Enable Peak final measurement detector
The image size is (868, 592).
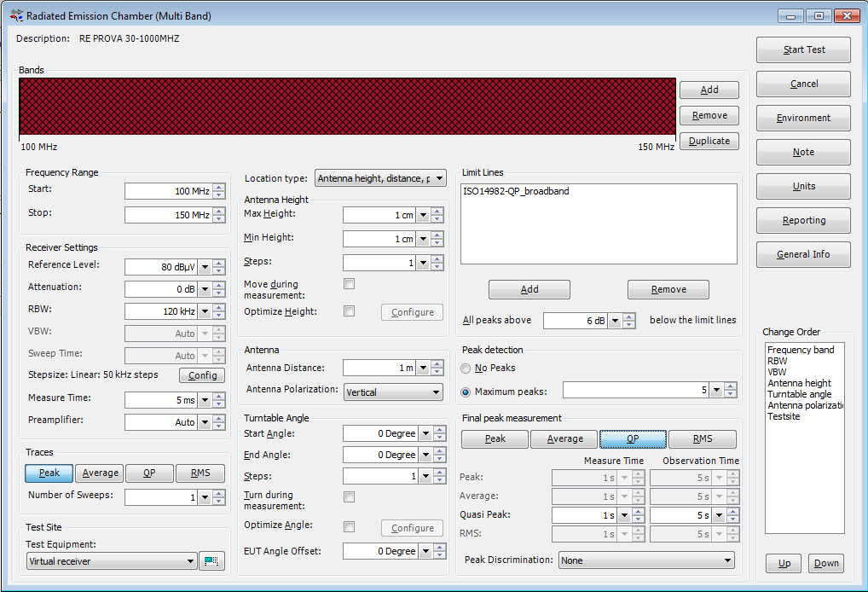point(495,438)
